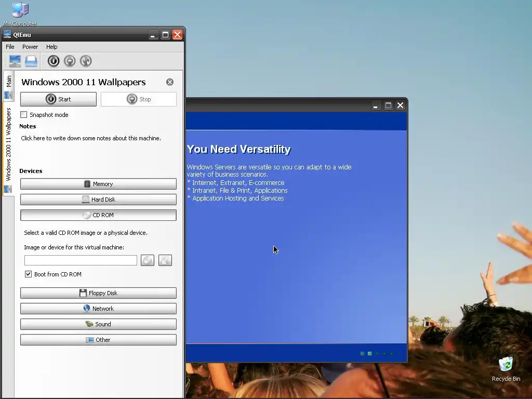Start the virtual machine

tap(58, 99)
